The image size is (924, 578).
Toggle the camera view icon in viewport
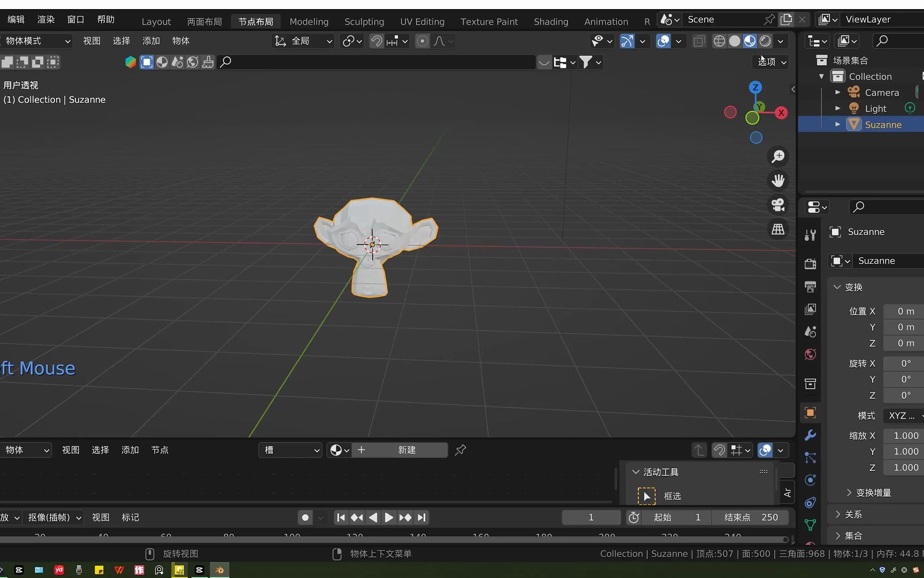(x=777, y=205)
